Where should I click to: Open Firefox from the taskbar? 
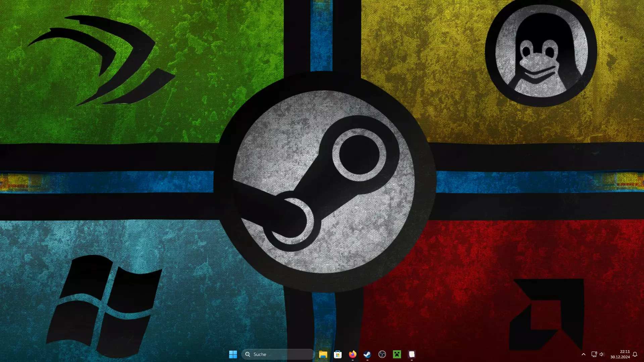pyautogui.click(x=352, y=354)
